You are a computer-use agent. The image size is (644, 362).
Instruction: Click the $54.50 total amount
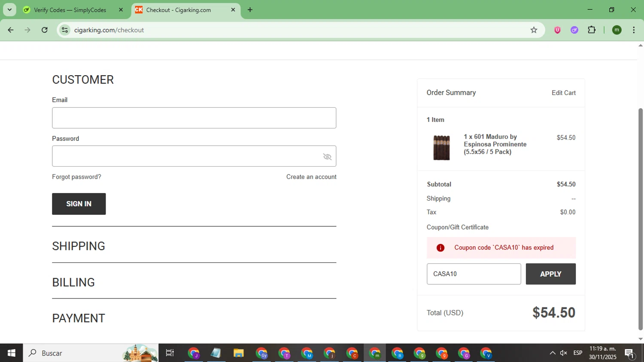coord(554,313)
